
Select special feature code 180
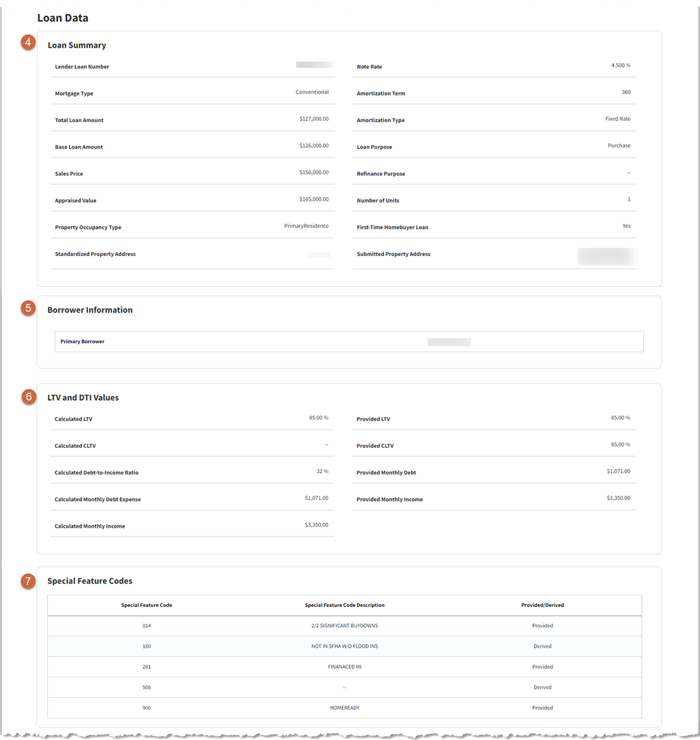(x=146, y=646)
